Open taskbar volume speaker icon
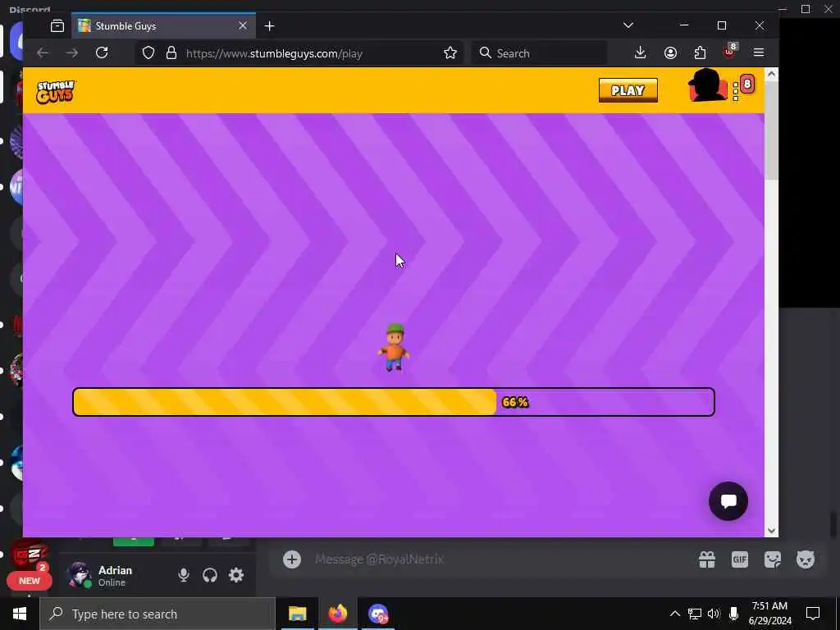 (x=714, y=614)
